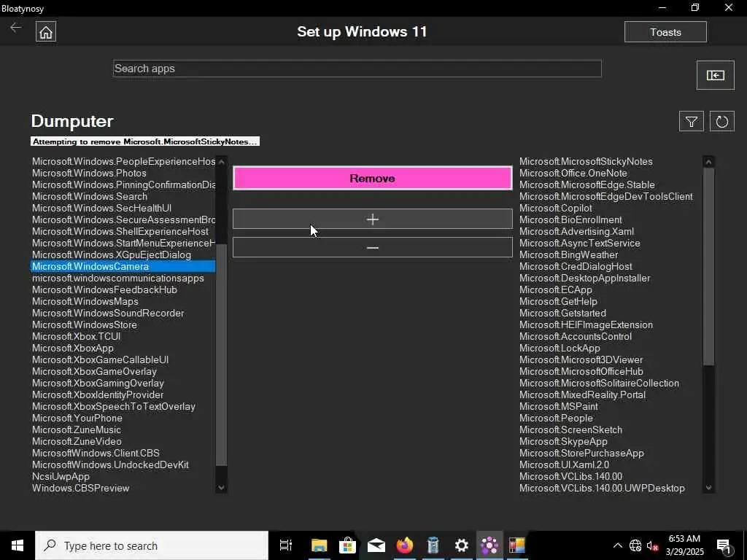Launch File Explorer from taskbar
This screenshot has width=747, height=560.
coord(319,545)
